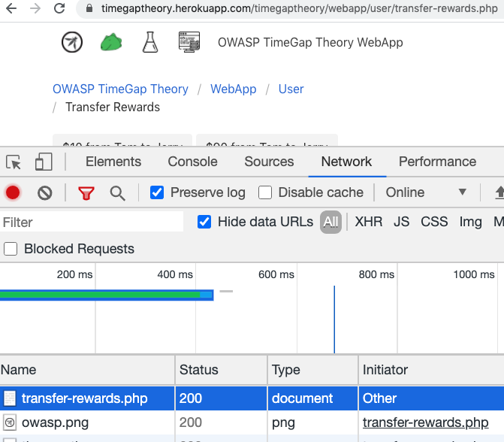Open the WebApp breadcrumb link
504x442 pixels.
click(x=234, y=89)
